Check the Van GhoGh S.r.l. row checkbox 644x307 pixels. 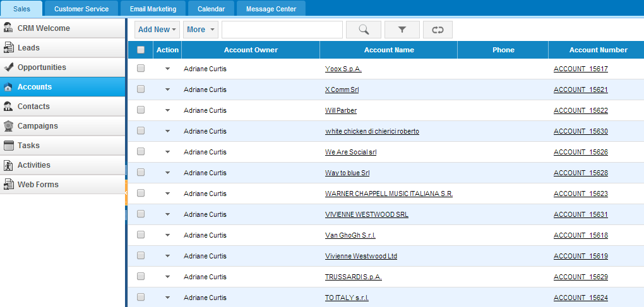tap(141, 235)
